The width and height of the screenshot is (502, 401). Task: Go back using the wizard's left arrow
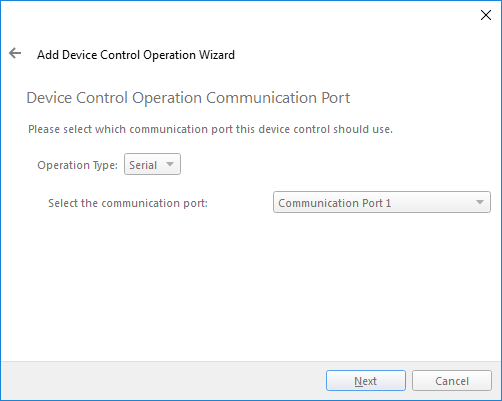(15, 53)
